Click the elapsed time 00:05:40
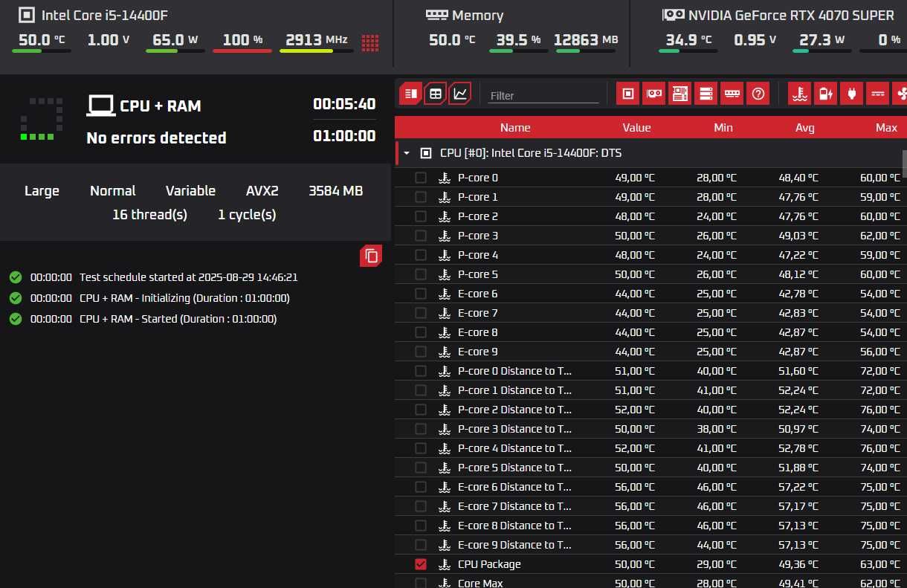Image resolution: width=907 pixels, height=588 pixels. pyautogui.click(x=344, y=104)
